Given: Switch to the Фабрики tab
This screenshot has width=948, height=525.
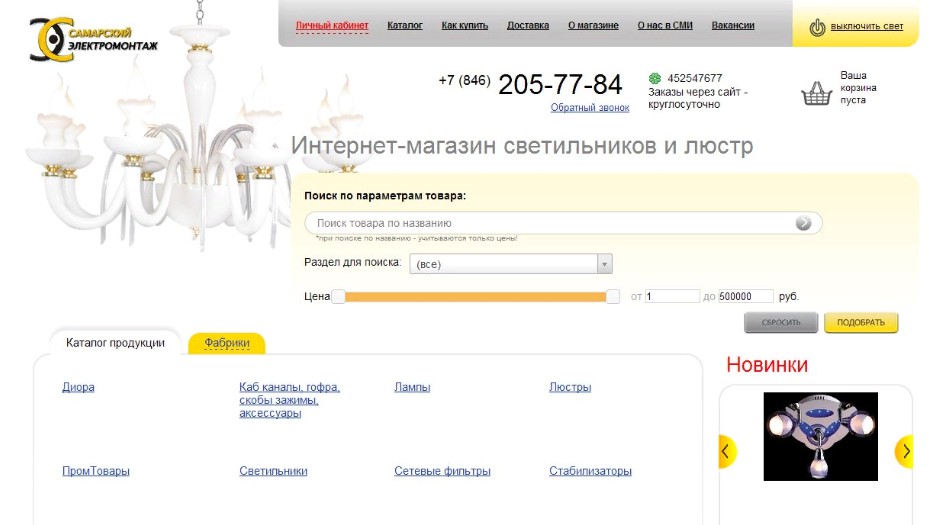Looking at the screenshot, I should pyautogui.click(x=227, y=343).
